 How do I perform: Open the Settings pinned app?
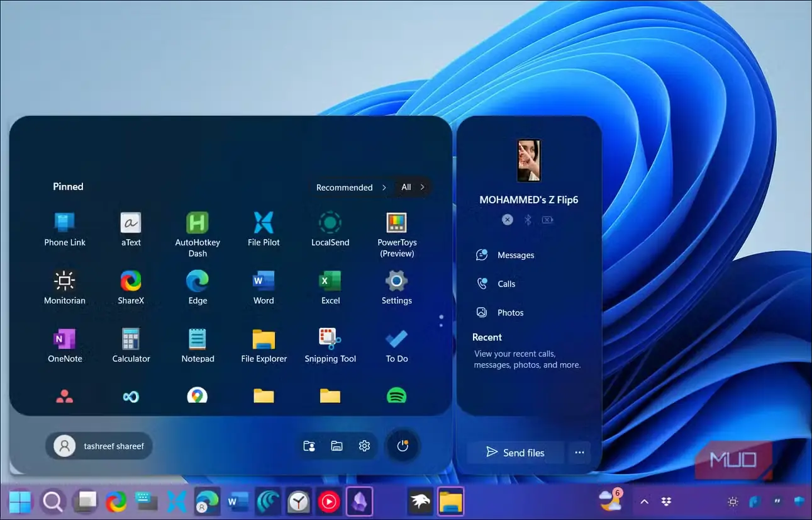397,287
